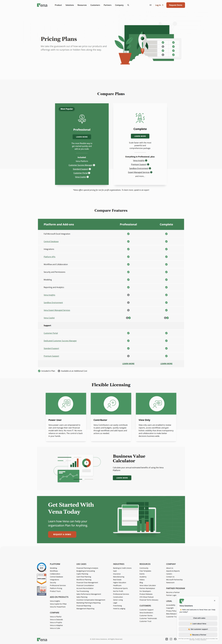Click Chat with sales in the chat widget
This screenshot has width=222, height=644.
coord(198,618)
